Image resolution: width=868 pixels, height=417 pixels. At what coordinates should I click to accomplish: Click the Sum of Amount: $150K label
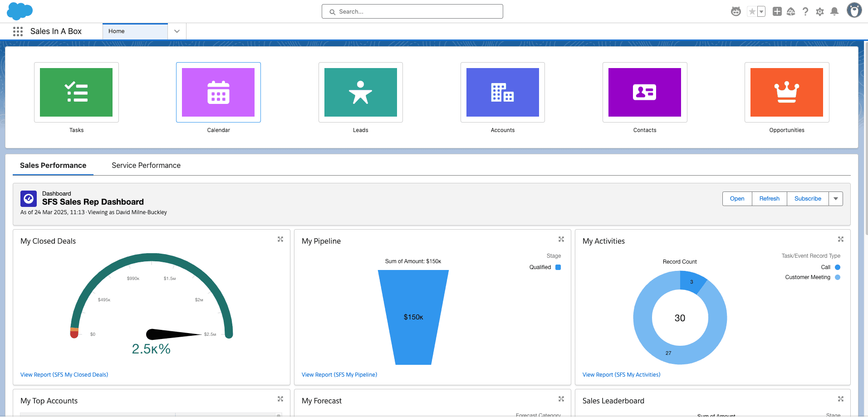tap(413, 261)
